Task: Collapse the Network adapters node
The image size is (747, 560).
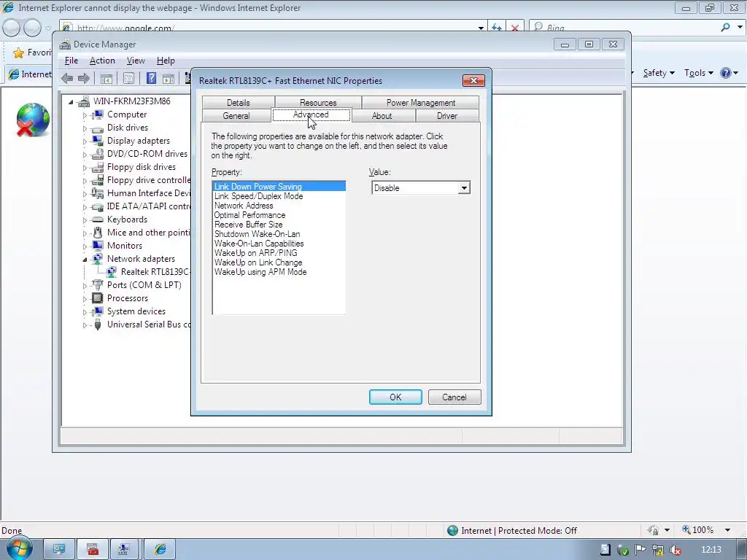Action: pos(85,260)
